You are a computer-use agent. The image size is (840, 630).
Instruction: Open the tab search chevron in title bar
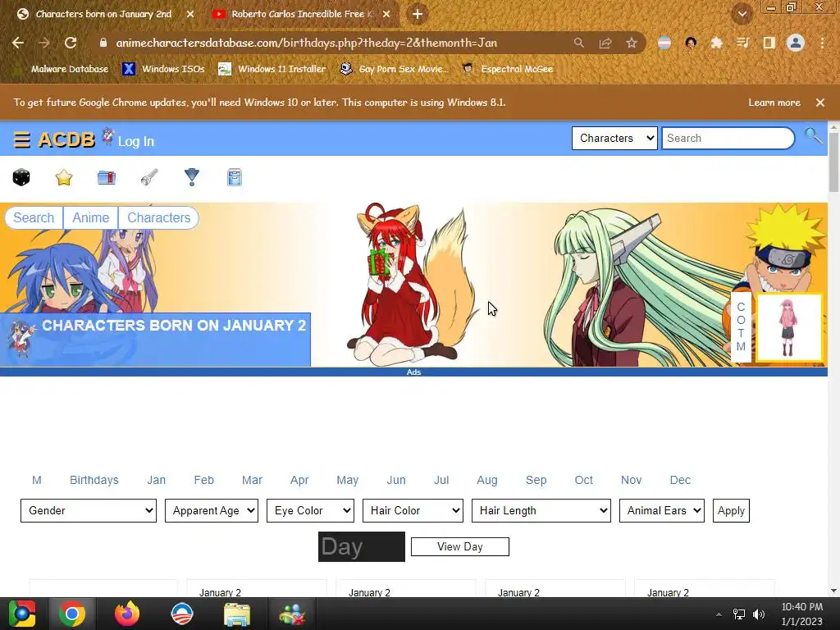(742, 14)
